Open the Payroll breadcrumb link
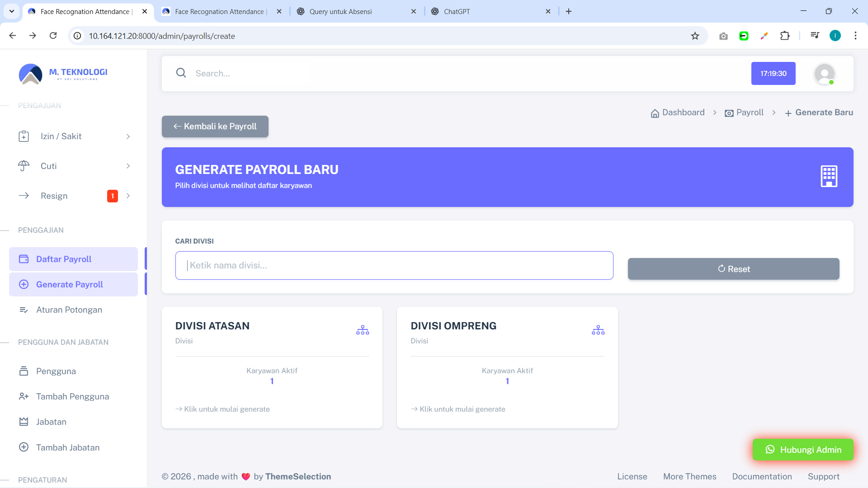The width and height of the screenshot is (868, 488). pyautogui.click(x=749, y=113)
